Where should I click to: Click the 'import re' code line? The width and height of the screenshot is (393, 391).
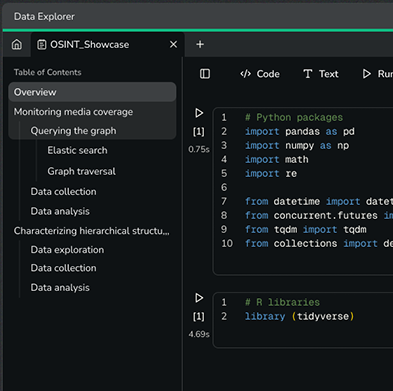(x=271, y=173)
